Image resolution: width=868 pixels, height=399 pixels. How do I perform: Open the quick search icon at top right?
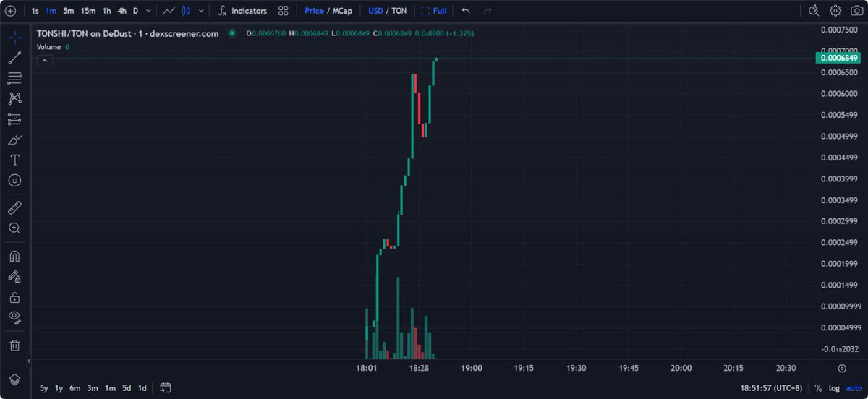[x=814, y=11]
